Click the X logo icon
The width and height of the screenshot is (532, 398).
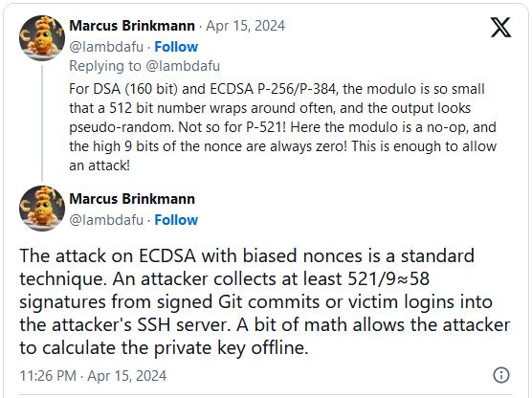click(x=500, y=27)
